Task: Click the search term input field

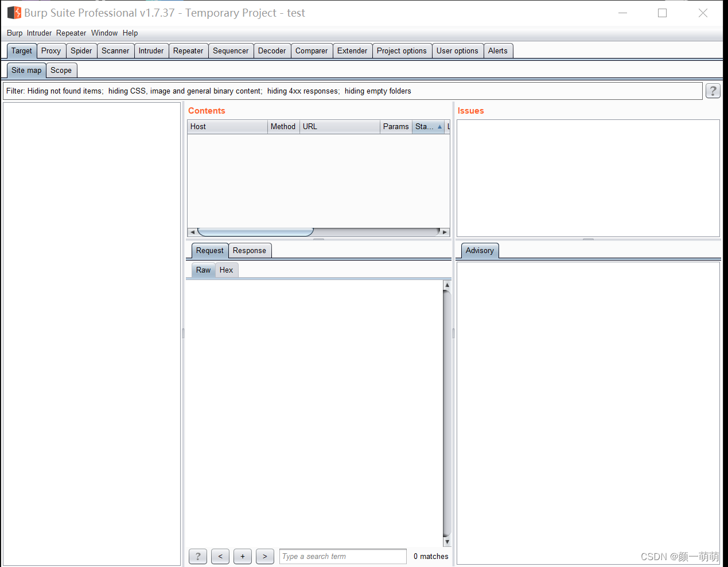Action: (343, 556)
